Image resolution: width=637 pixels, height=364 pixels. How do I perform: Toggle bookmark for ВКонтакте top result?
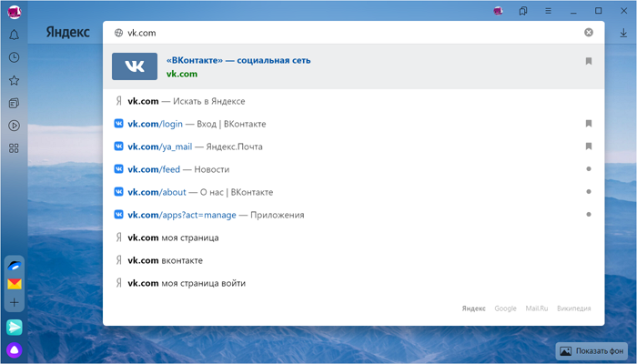588,61
